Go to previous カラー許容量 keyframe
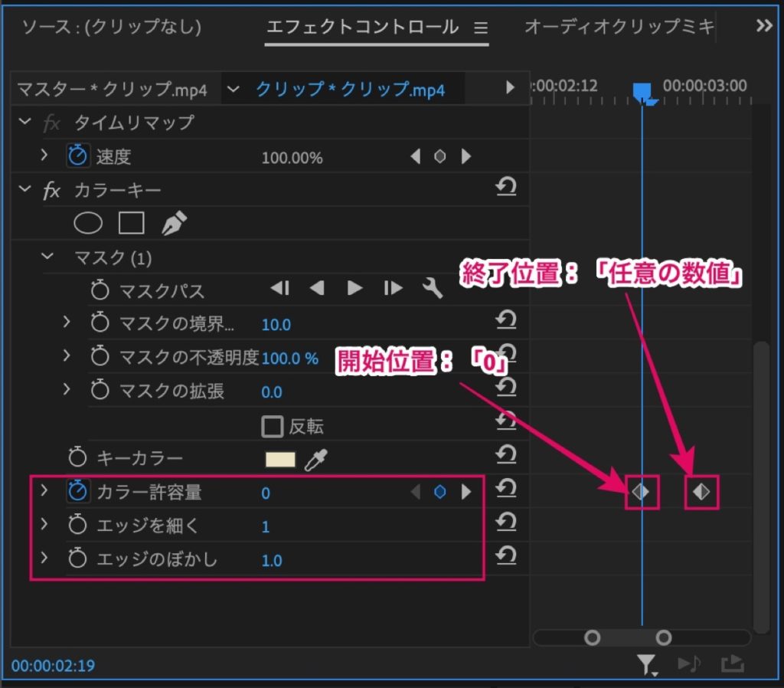This screenshot has width=784, height=688. click(416, 492)
